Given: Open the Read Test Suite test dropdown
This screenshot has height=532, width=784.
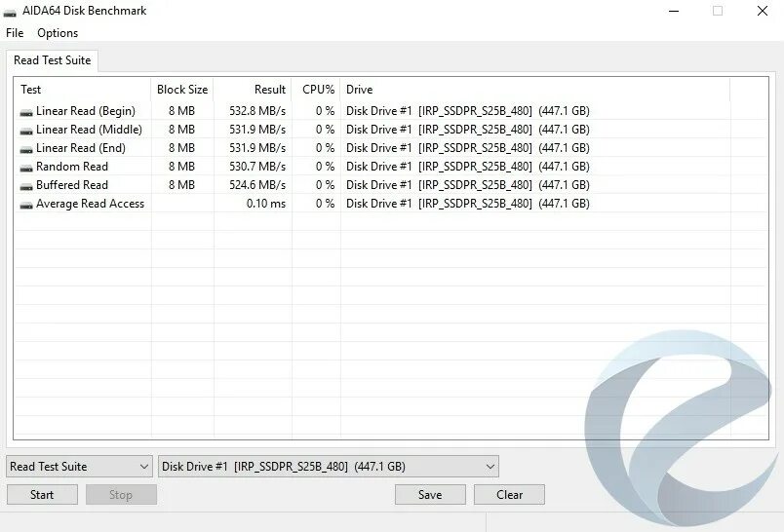Looking at the screenshot, I should [x=80, y=466].
